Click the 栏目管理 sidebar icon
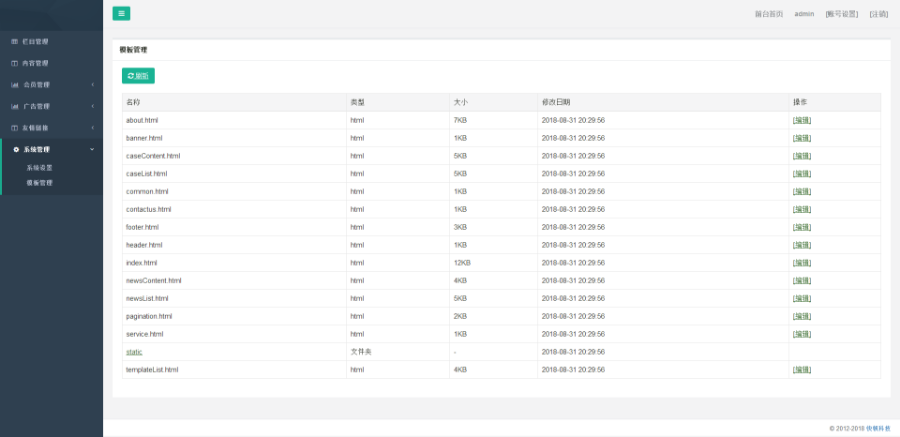 coord(14,42)
